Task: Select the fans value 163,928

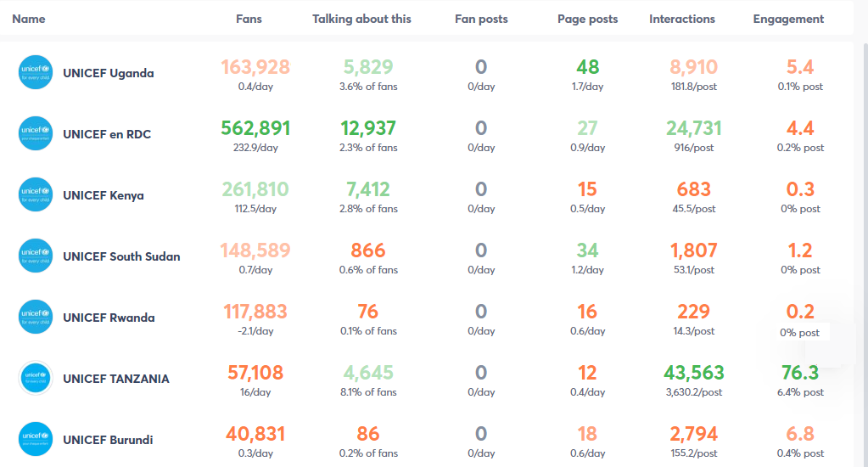Action: tap(255, 67)
